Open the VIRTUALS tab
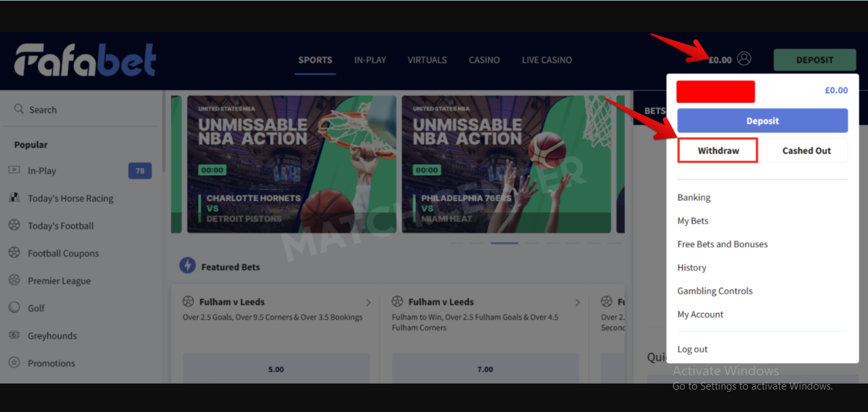Image resolution: width=868 pixels, height=412 pixels. coord(427,60)
